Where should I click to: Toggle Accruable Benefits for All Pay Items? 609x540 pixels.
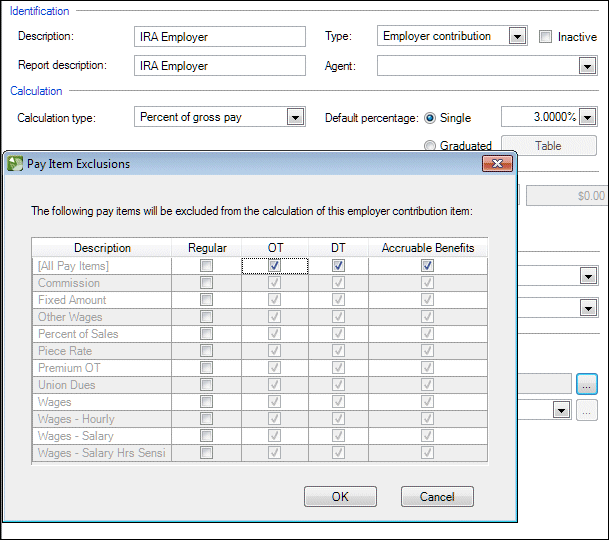(427, 266)
